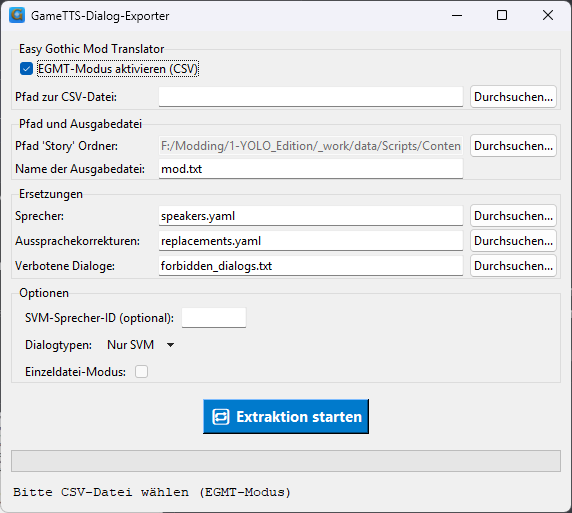The width and height of the screenshot is (572, 513).
Task: Browse for the Sprecher file
Action: click(x=513, y=216)
